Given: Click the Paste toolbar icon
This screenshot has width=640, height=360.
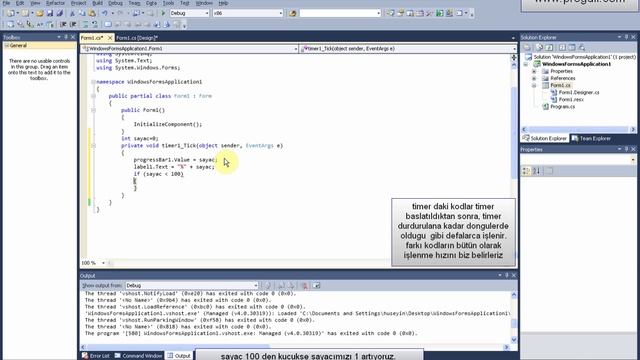Looking at the screenshot, I should tap(92, 13).
